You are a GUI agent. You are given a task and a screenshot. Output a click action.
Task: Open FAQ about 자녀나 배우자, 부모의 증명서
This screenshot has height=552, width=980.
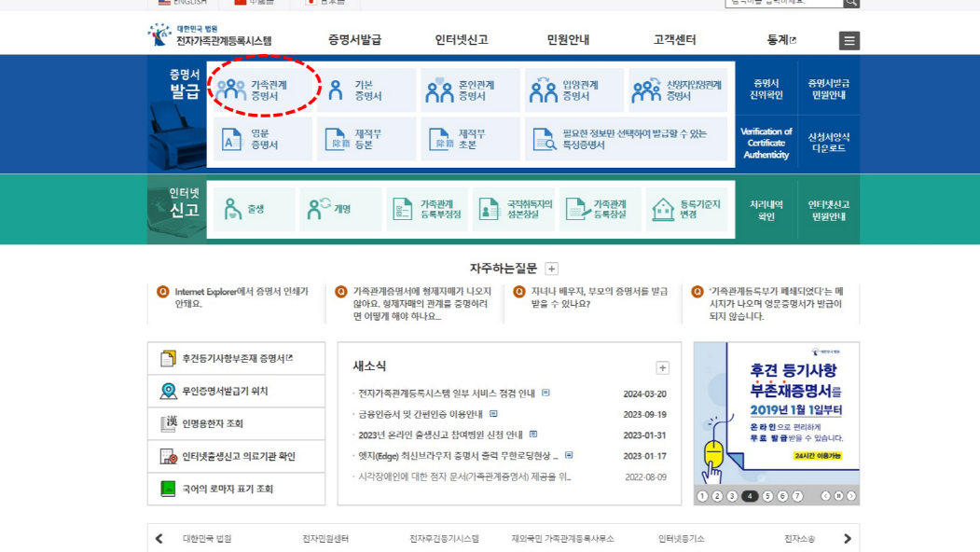599,297
